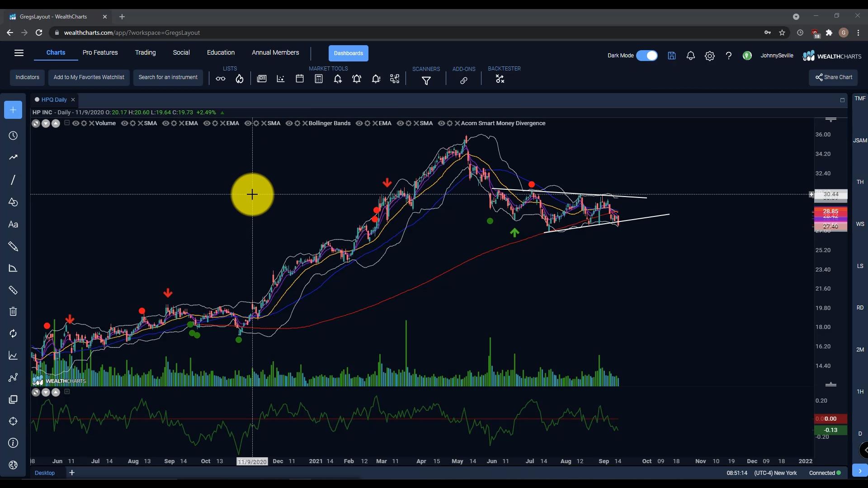Image resolution: width=868 pixels, height=488 pixels.
Task: Select the crosshair target tool in sidebar
Action: click(13, 421)
